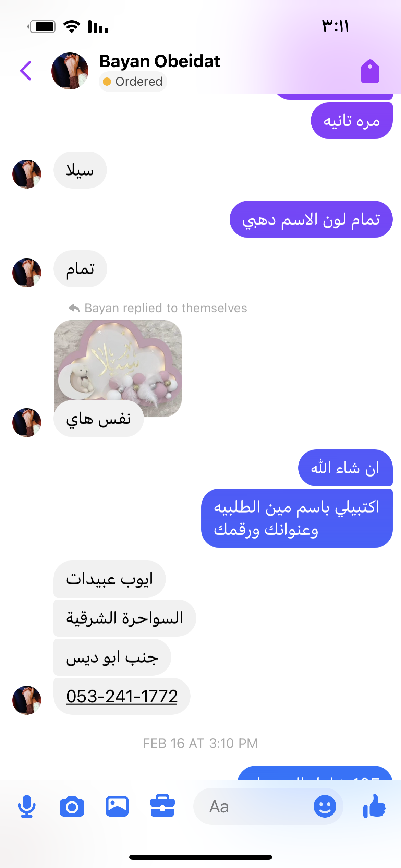Tap the briefcase business tools icon
The height and width of the screenshot is (868, 401).
coord(162,806)
